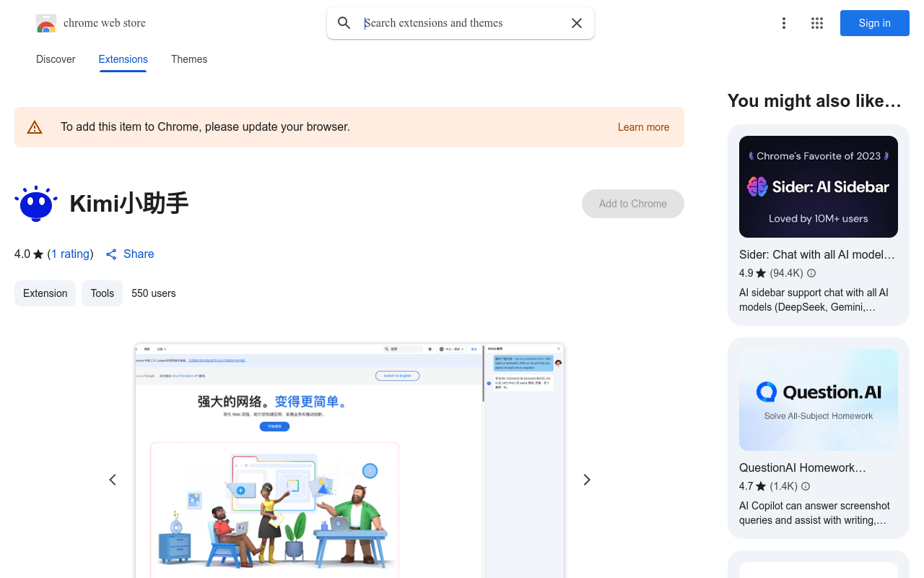Viewport: 924px width, 578px height.
Task: Open the Google apps grid
Action: pos(817,23)
